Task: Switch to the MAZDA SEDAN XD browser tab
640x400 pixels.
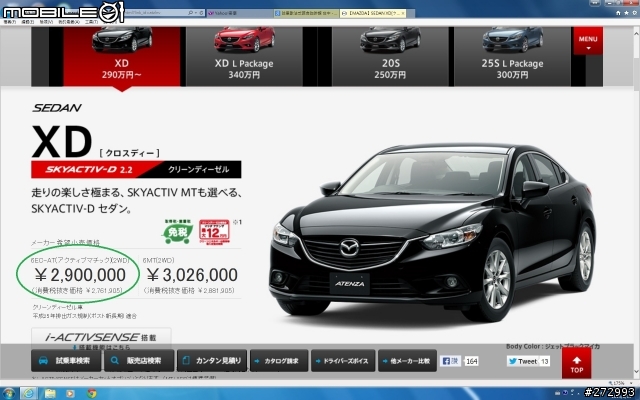Action: pyautogui.click(x=373, y=13)
